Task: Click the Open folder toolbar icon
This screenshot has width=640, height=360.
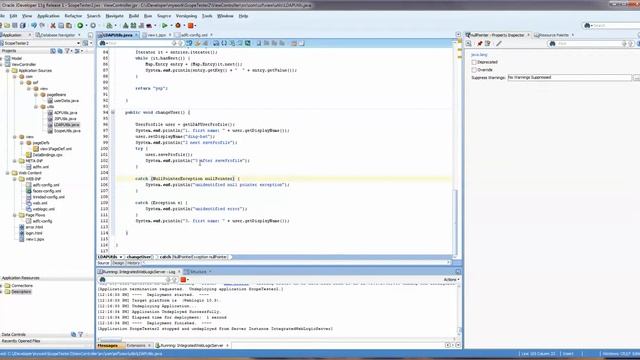Action: (x=7, y=26)
